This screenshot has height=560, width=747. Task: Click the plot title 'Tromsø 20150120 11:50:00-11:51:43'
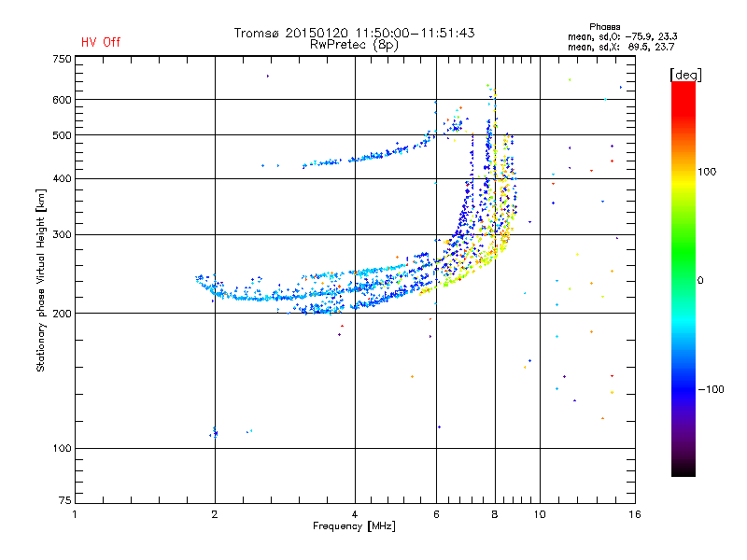(354, 33)
